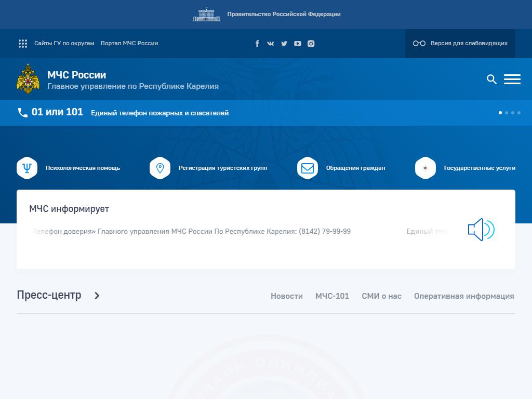Click the Обращения граждан envelope icon
This screenshot has width=532, height=399.
point(308,168)
